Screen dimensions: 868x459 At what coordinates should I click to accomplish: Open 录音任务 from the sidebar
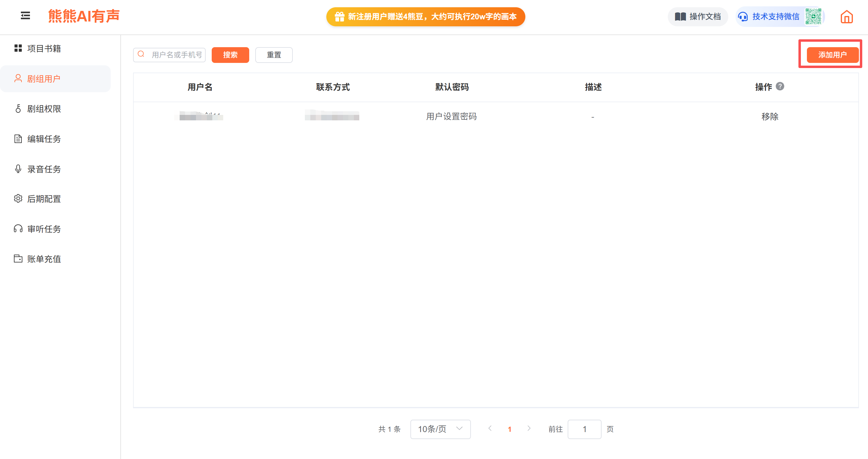point(44,169)
